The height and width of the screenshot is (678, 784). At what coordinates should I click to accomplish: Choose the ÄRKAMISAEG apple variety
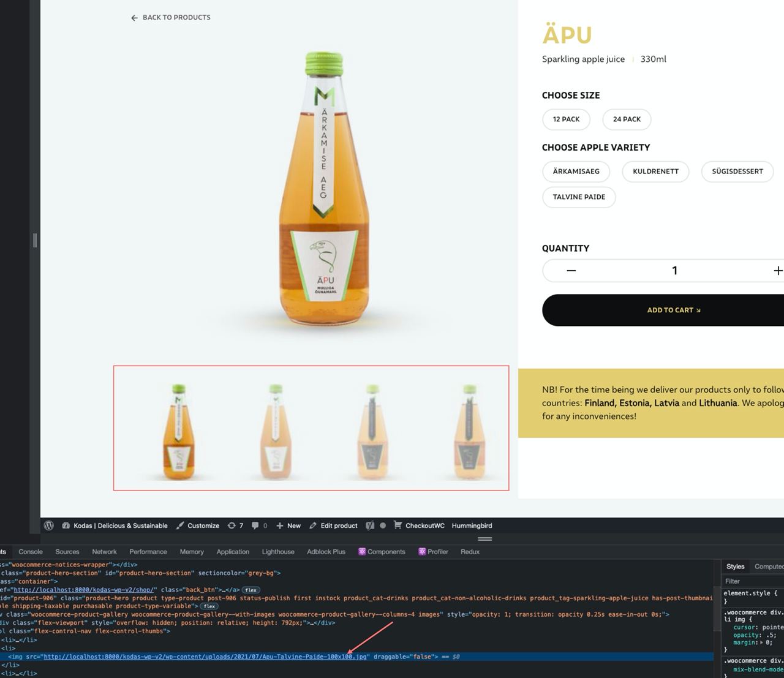(576, 171)
